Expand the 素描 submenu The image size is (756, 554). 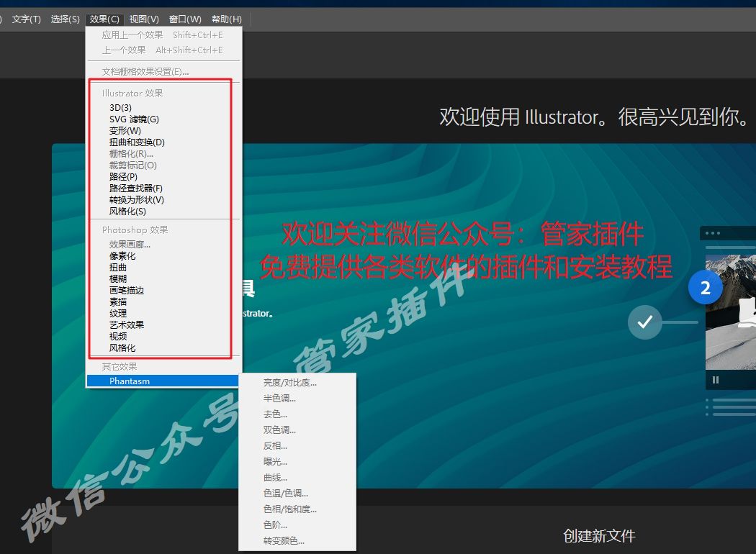tap(163, 302)
